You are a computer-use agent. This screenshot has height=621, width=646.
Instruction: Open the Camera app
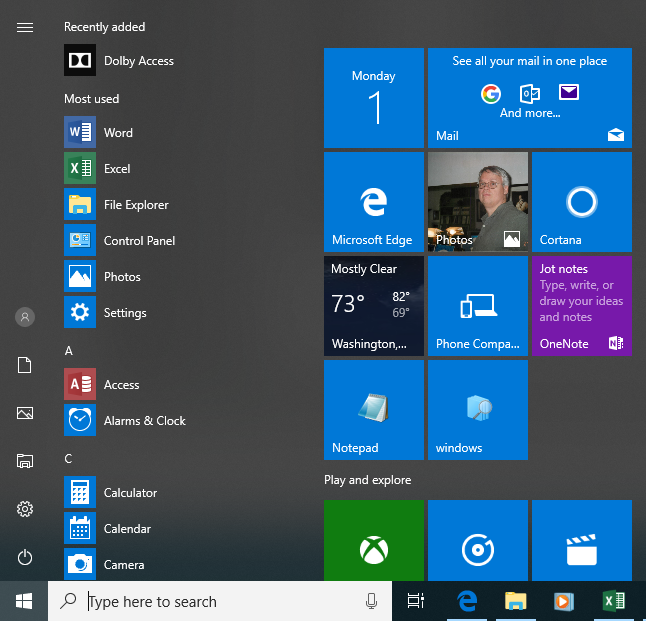(105, 564)
